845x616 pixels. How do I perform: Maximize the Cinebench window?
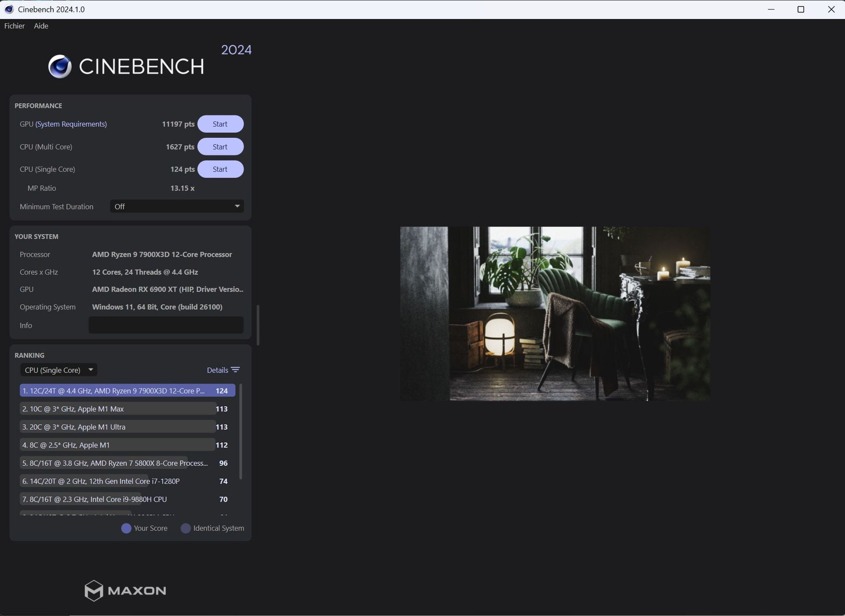pyautogui.click(x=801, y=9)
